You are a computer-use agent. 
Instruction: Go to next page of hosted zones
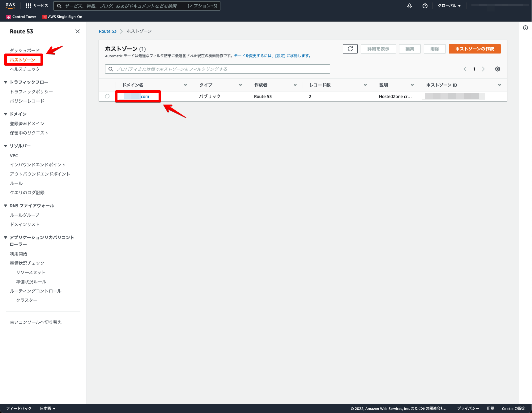pos(483,69)
